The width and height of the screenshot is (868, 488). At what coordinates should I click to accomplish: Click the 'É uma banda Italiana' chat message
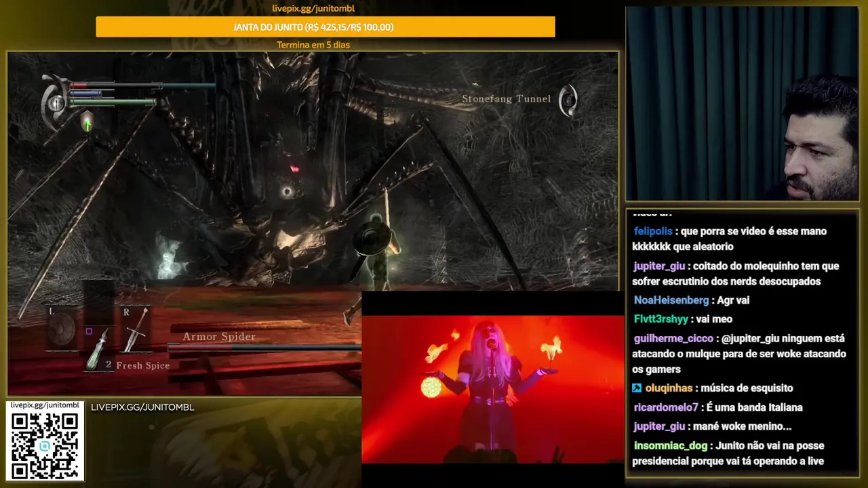pos(755,407)
